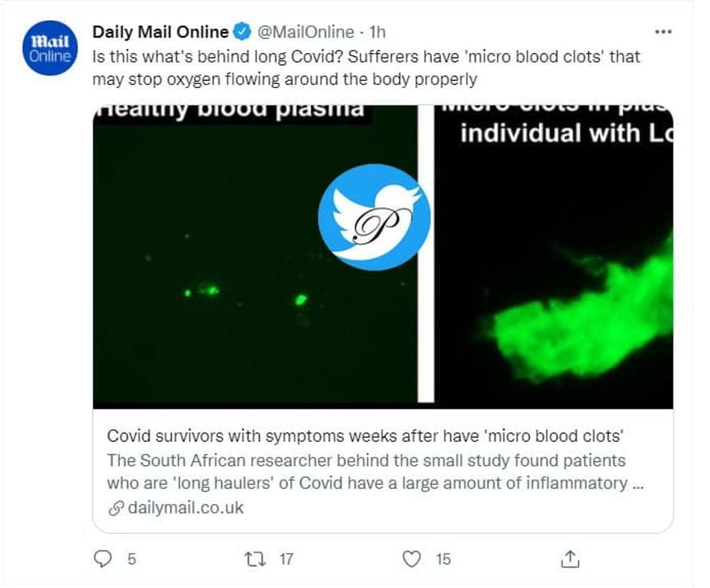Open the 'micro blood clots' card headline

(366, 436)
